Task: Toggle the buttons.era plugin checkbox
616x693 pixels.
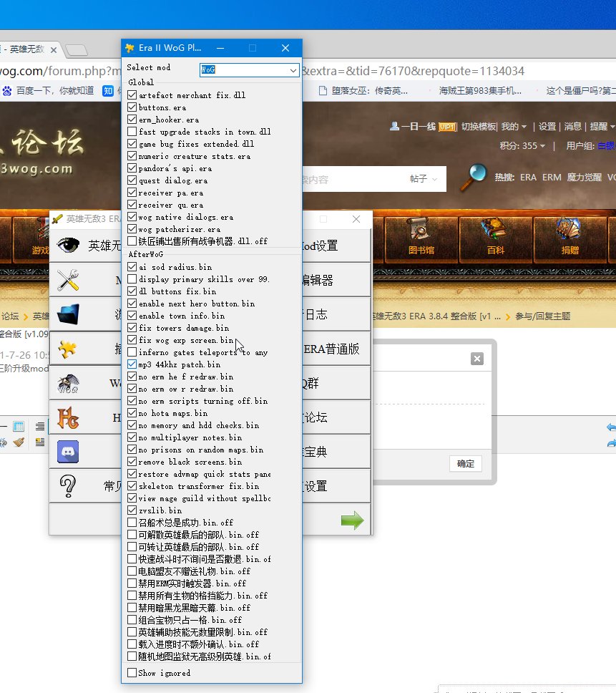Action: point(132,107)
